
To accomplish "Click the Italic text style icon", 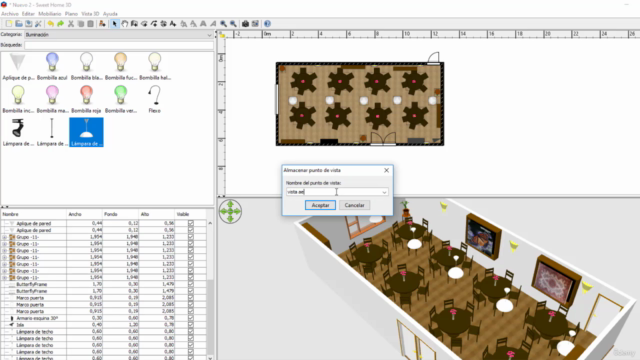I will click(213, 24).
